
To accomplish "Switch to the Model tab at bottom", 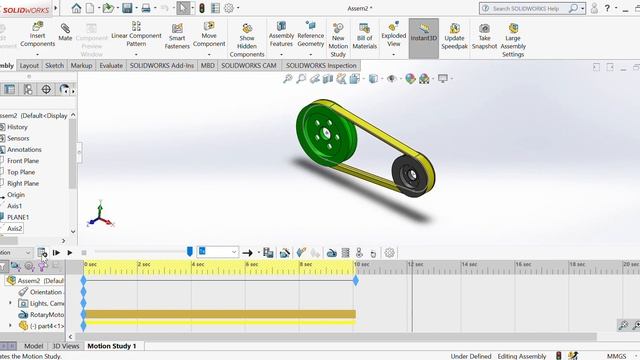I will point(33,346).
